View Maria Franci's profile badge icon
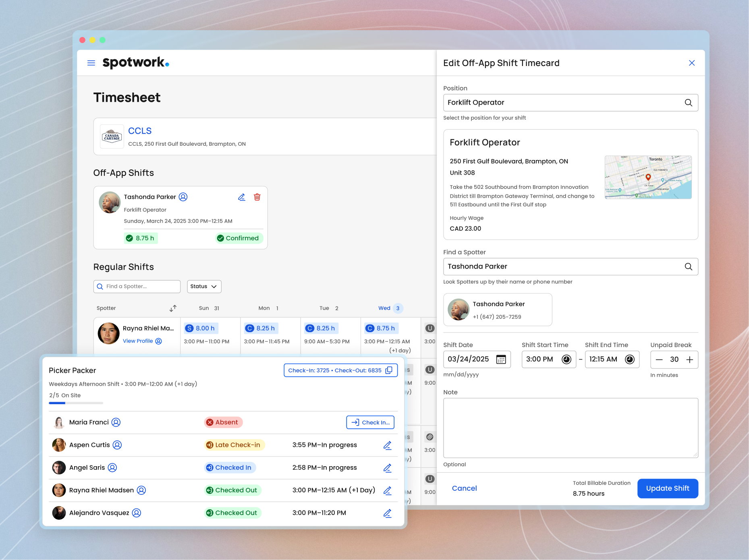Viewport: 749px width, 560px height. 116,422
